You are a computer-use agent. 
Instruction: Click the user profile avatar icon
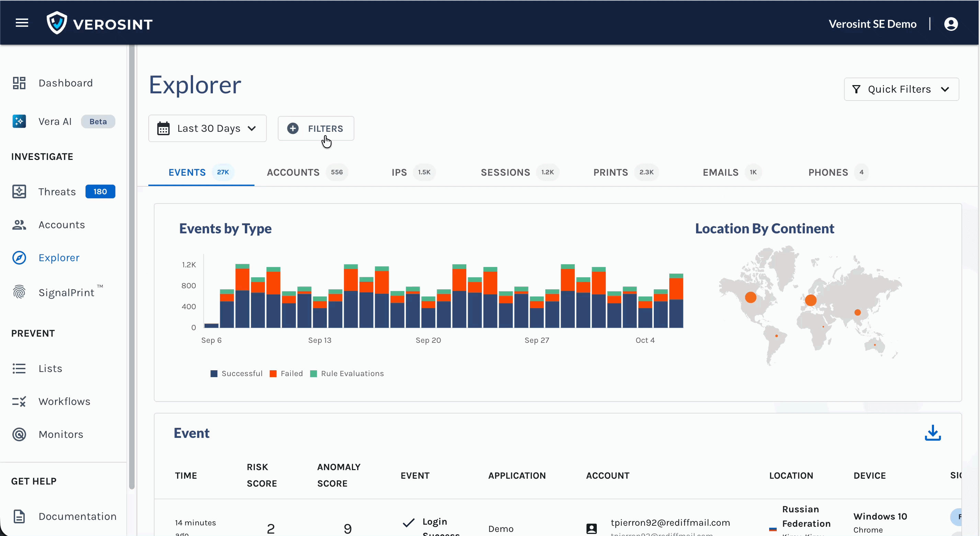tap(951, 24)
